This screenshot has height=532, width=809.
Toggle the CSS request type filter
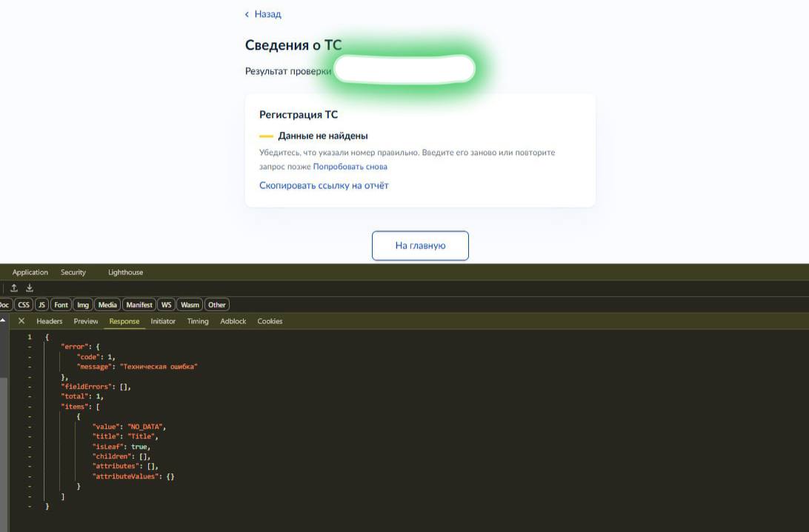coord(24,305)
